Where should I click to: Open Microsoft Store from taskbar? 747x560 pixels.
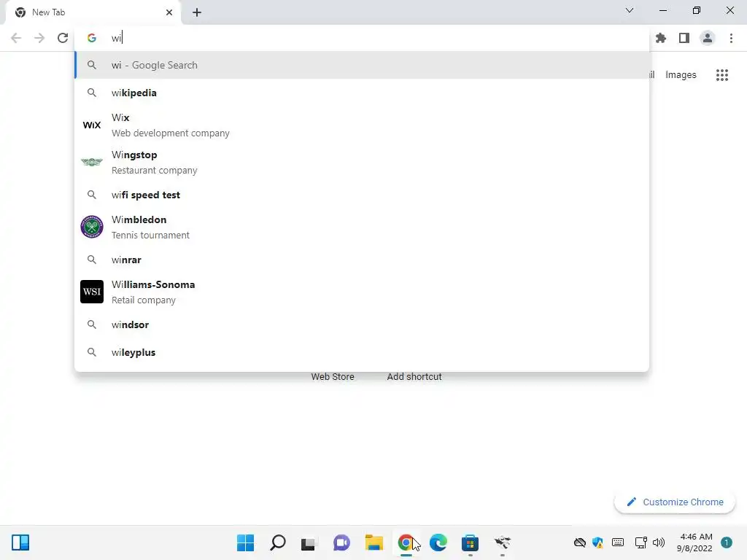[x=471, y=542]
